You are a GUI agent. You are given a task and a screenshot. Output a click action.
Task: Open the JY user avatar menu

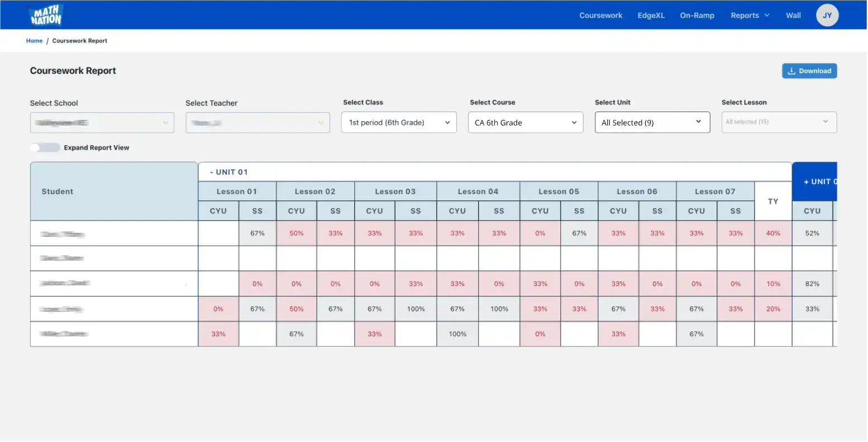[x=827, y=16]
